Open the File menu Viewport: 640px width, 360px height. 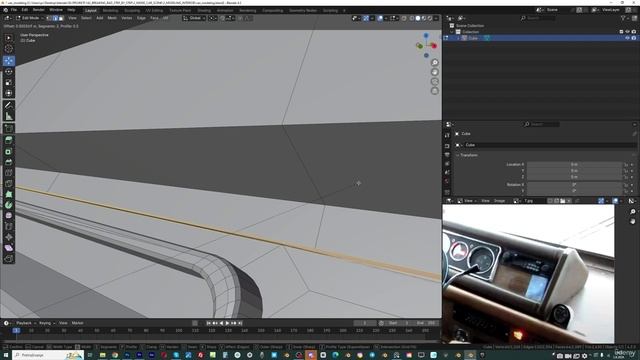tap(14, 10)
